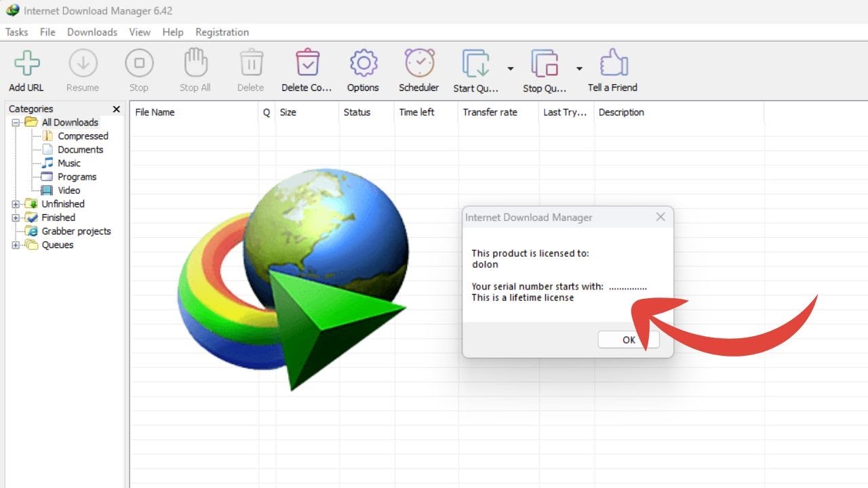868x488 pixels.
Task: Sort by the Size column header
Action: [307, 113]
